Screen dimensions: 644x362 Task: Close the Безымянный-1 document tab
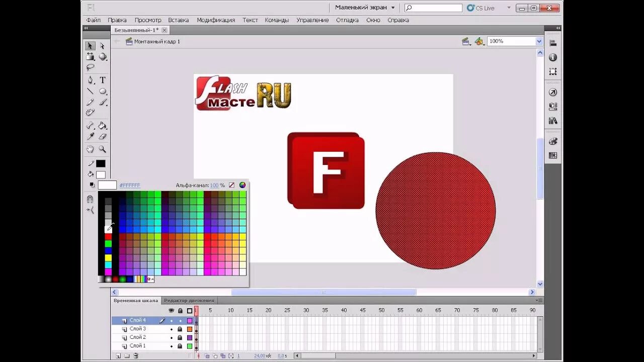[x=164, y=30]
